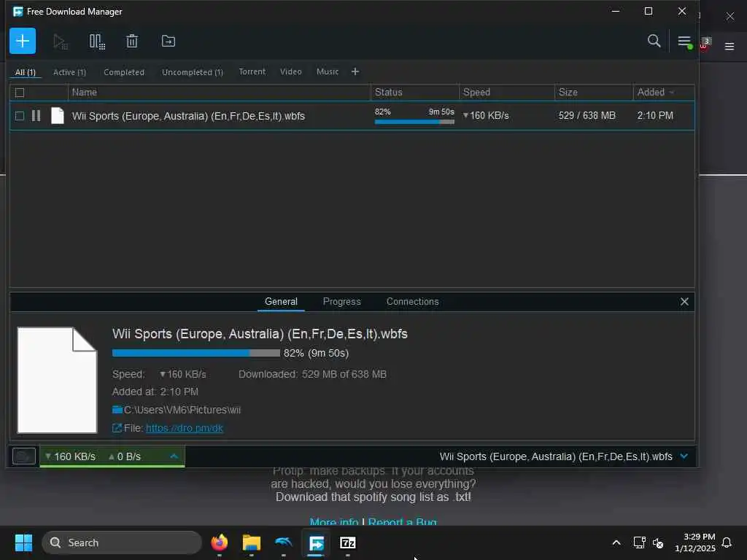Image resolution: width=747 pixels, height=560 pixels.
Task: Switch to the Torrent tab
Action: (252, 72)
